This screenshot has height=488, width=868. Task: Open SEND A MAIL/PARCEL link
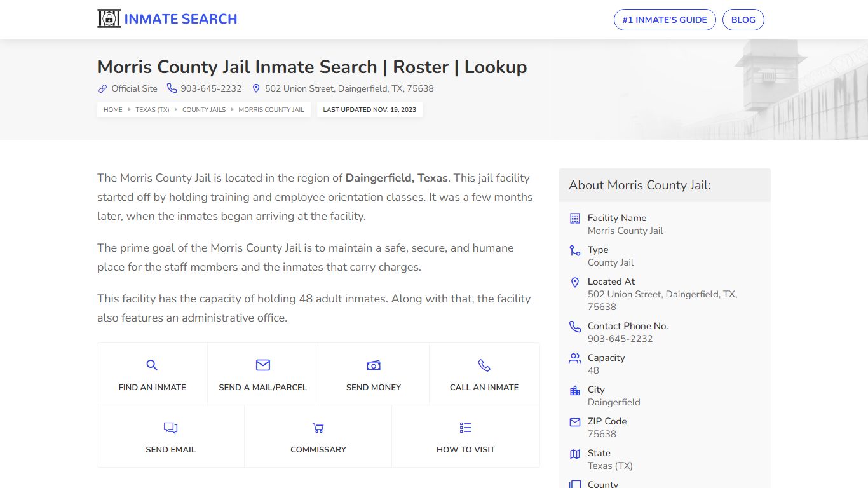click(263, 387)
